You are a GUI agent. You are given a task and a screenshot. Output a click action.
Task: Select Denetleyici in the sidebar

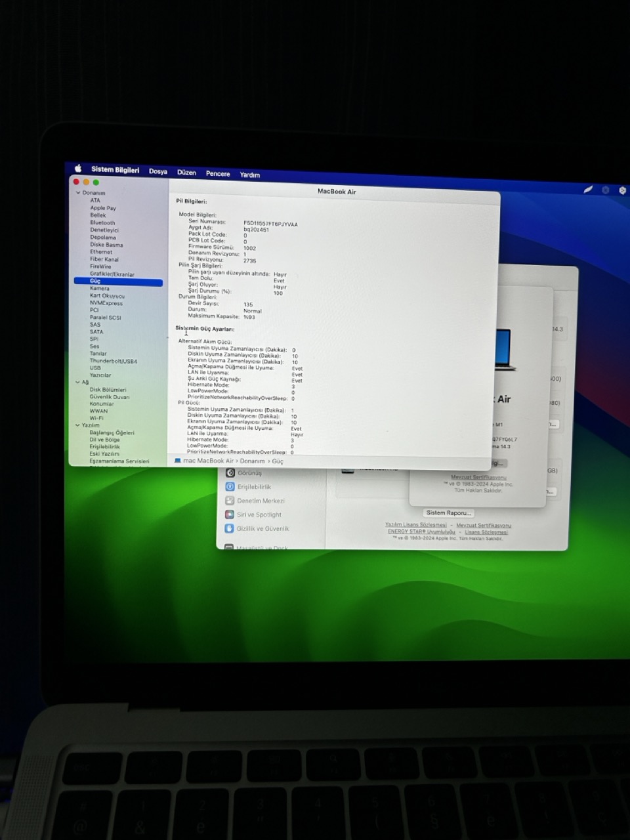[x=104, y=230]
